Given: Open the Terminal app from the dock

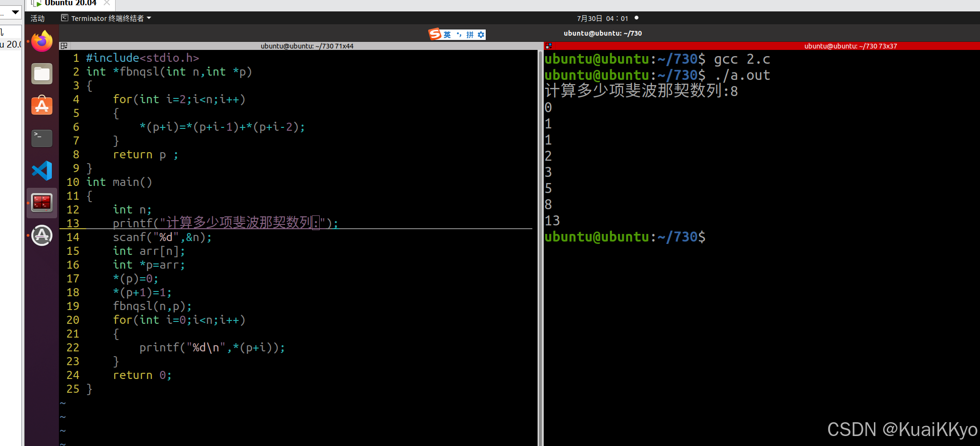Looking at the screenshot, I should 41,138.
